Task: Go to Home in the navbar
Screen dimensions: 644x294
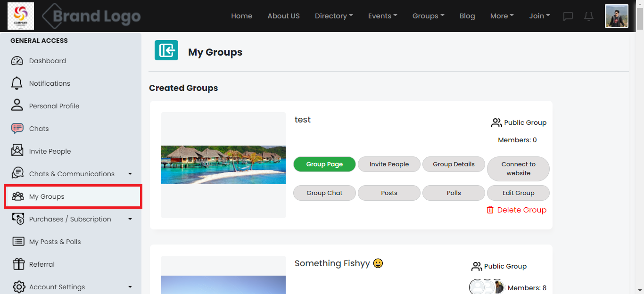Action: 241,16
